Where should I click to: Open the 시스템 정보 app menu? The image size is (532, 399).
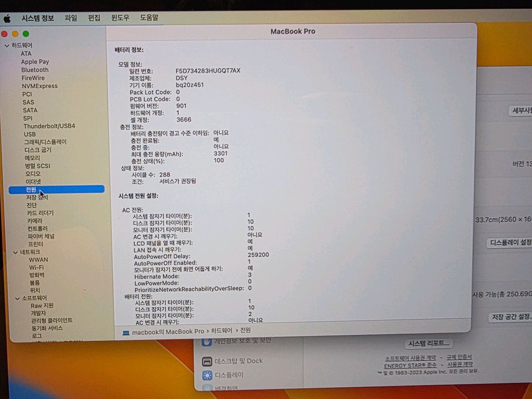pyautogui.click(x=38, y=18)
